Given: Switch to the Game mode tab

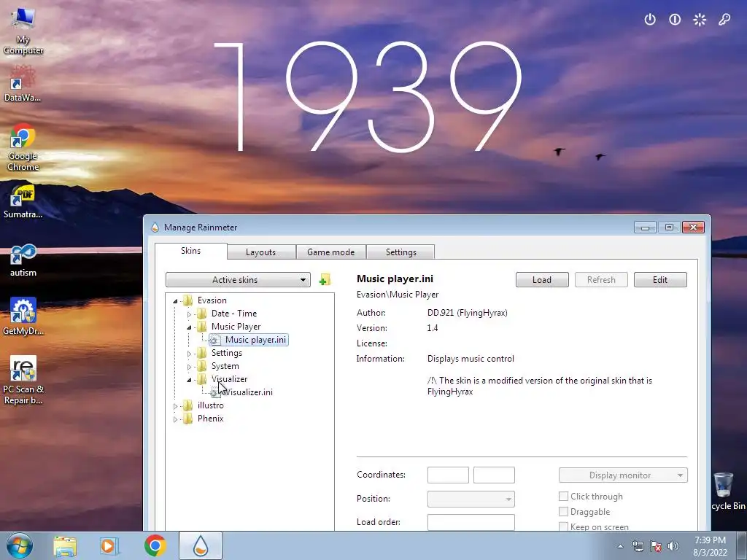Looking at the screenshot, I should pos(331,252).
